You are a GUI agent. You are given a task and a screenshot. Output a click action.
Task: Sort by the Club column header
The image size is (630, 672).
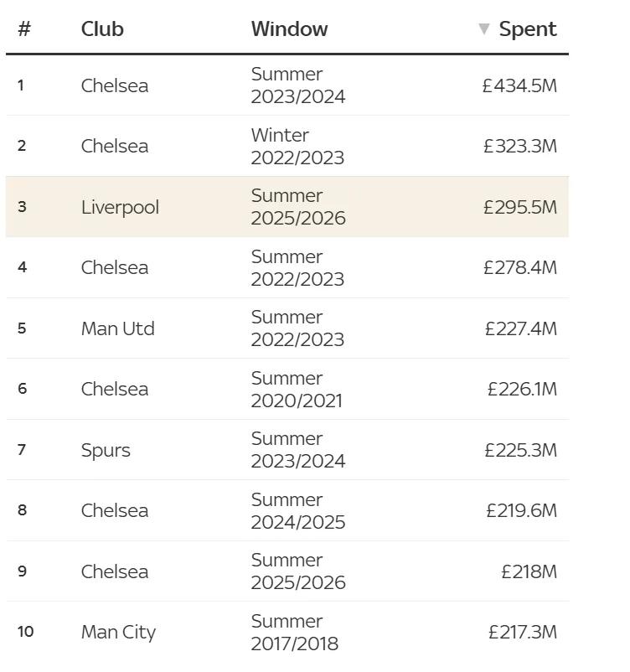click(102, 29)
